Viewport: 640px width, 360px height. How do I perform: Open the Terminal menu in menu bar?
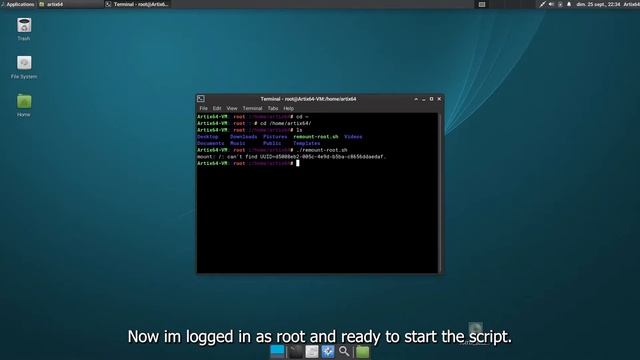(252, 108)
